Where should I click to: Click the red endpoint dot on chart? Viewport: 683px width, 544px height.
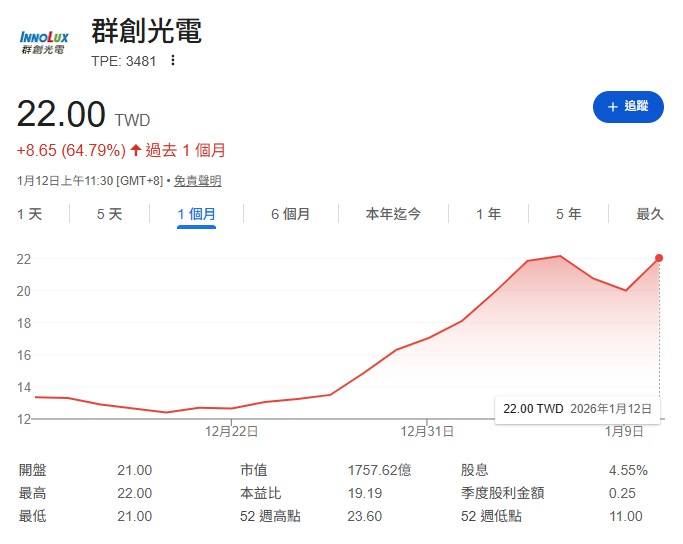click(x=659, y=258)
